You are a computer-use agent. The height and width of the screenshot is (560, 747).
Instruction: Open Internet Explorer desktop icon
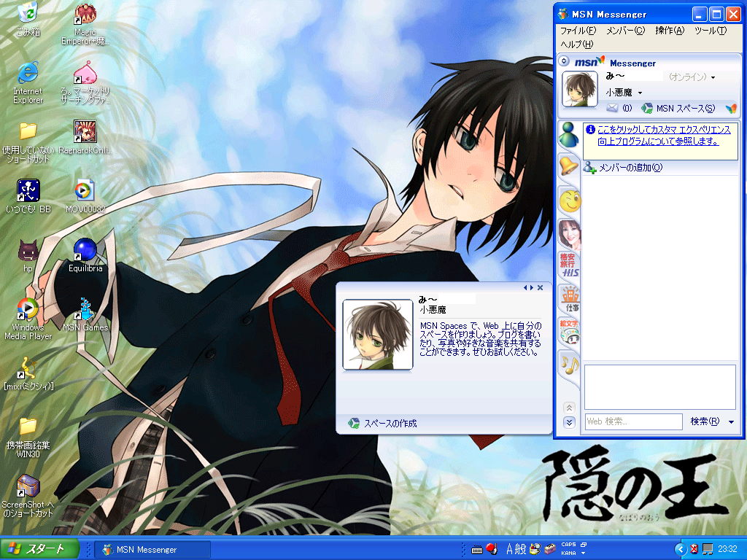click(x=28, y=74)
